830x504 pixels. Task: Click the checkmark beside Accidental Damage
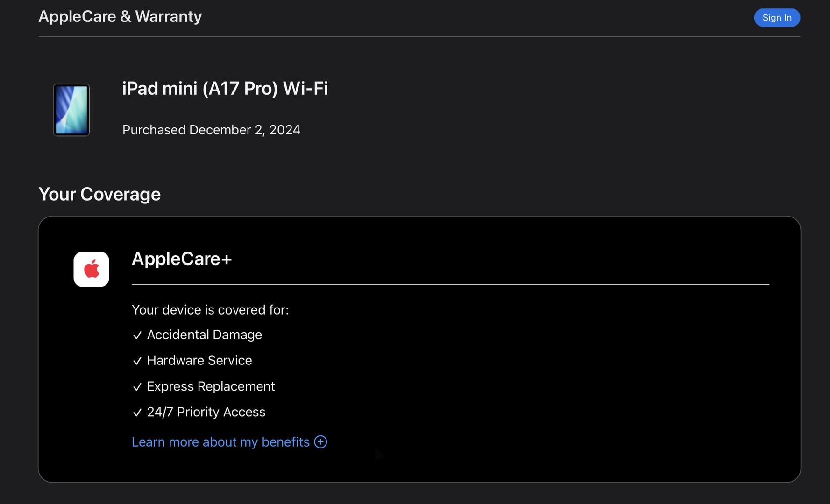coord(137,336)
